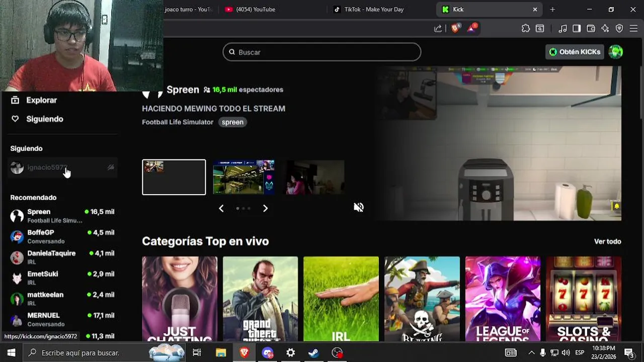The width and height of the screenshot is (644, 362).
Task: Open the volume control in system tray
Action: (566, 353)
